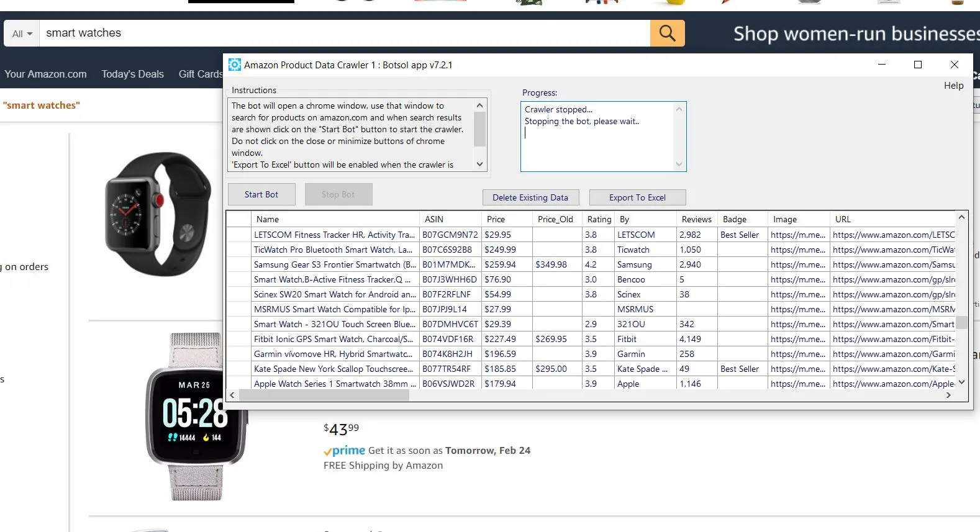980x532 pixels.
Task: Open the Help menu
Action: tap(953, 86)
